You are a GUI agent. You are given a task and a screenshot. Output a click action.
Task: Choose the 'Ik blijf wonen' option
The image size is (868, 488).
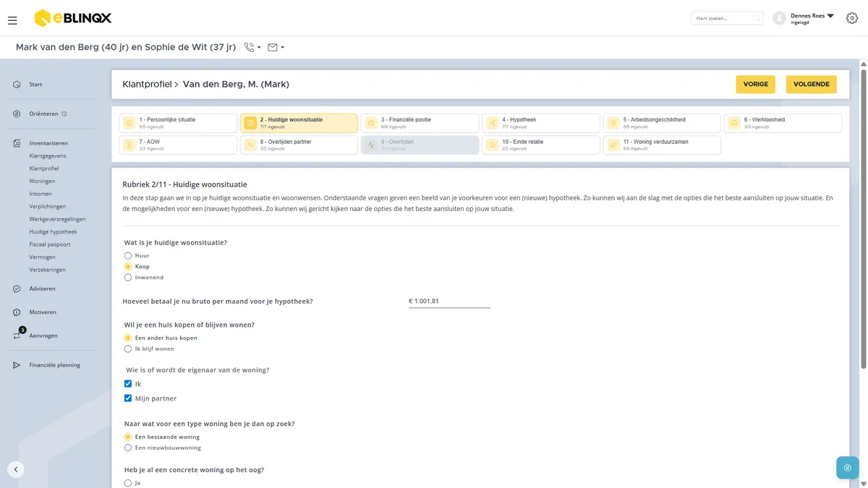(128, 348)
